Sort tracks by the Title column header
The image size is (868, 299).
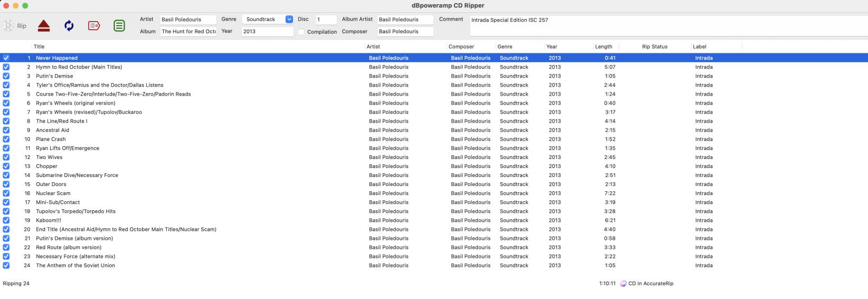(x=39, y=47)
